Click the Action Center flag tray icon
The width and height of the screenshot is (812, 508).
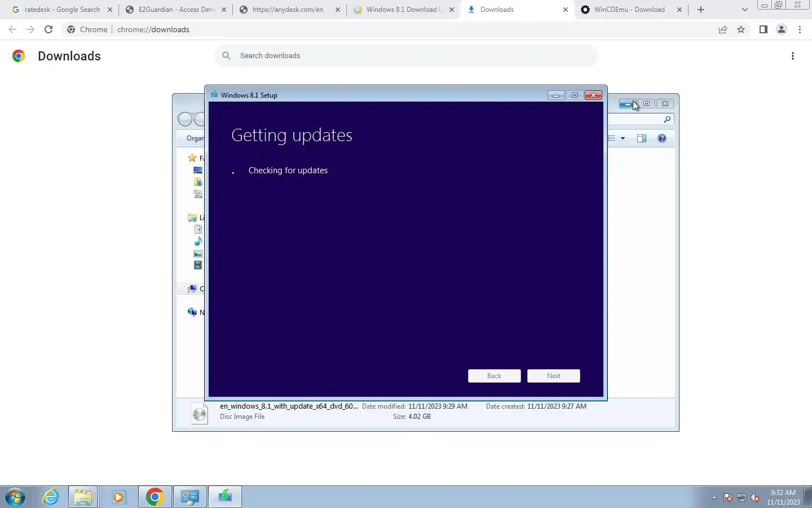(728, 497)
